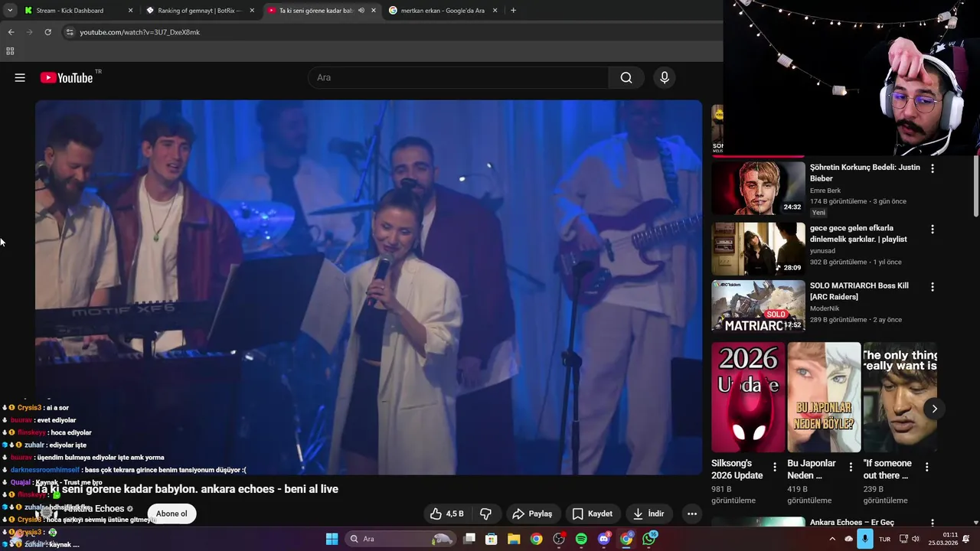The image size is (980, 551).
Task: Open more actions three-dot menu under the video
Action: [692, 514]
